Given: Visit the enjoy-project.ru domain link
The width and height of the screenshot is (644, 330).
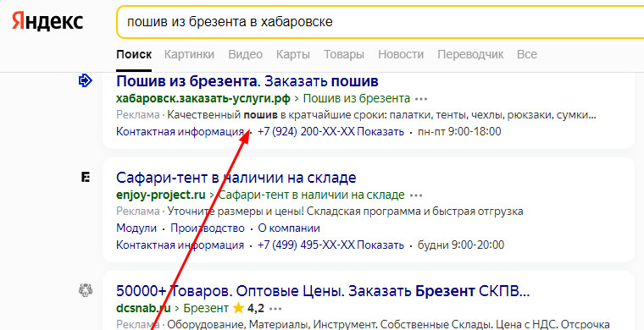Looking at the screenshot, I should pyautogui.click(x=161, y=195).
